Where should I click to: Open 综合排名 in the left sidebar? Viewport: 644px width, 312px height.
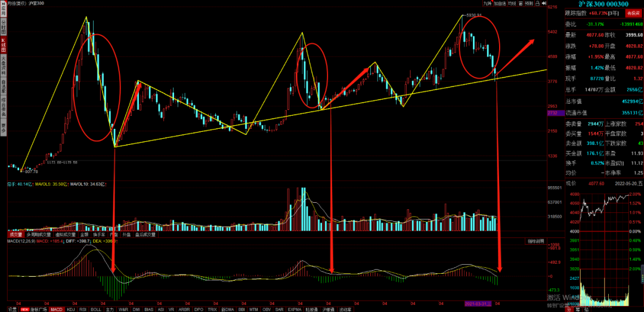coord(4,107)
